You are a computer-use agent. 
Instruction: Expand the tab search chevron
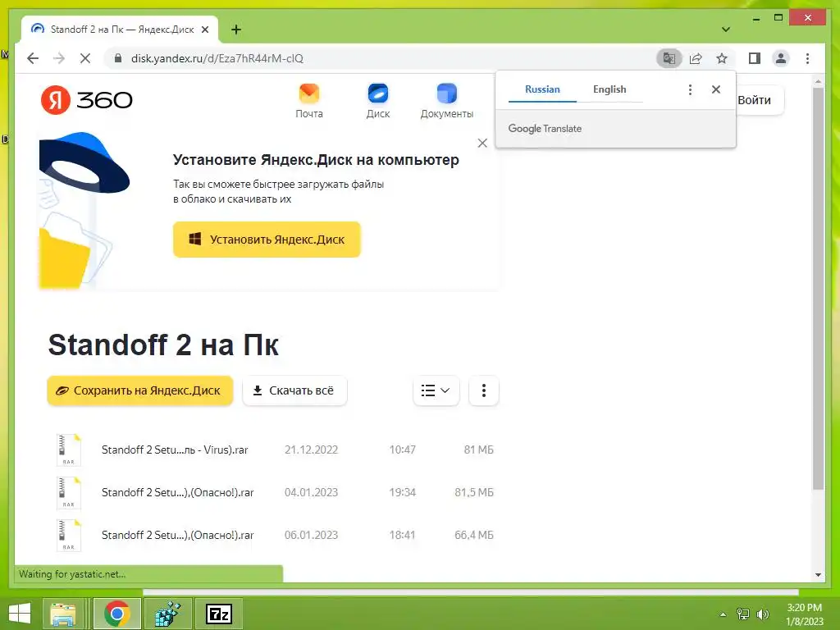coord(726,30)
